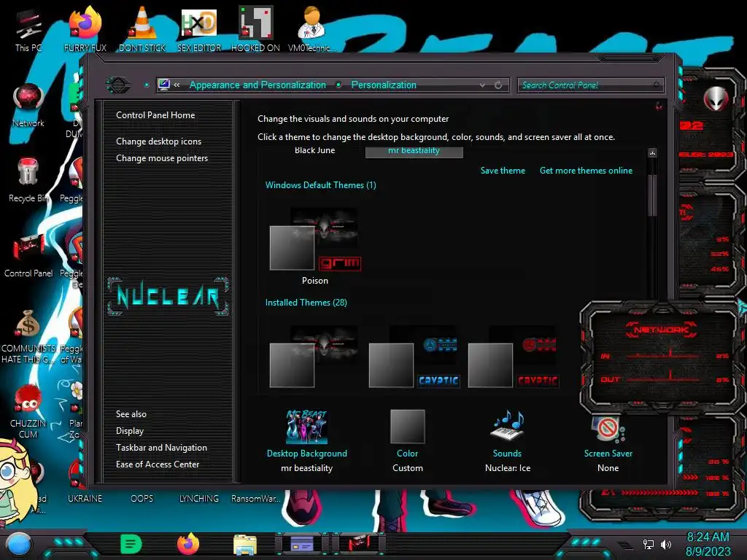Click Save theme link
The height and width of the screenshot is (560, 747).
click(503, 171)
